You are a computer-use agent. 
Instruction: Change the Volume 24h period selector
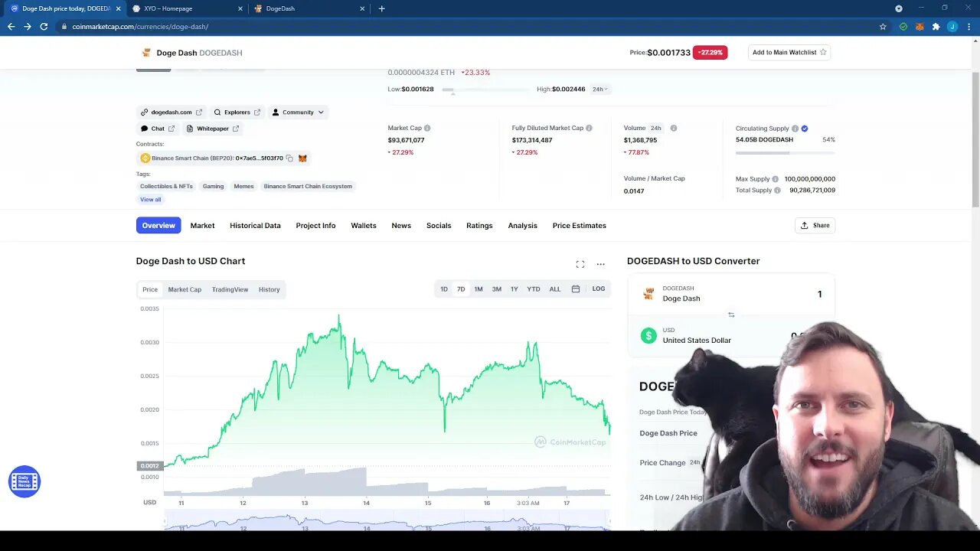pos(656,128)
